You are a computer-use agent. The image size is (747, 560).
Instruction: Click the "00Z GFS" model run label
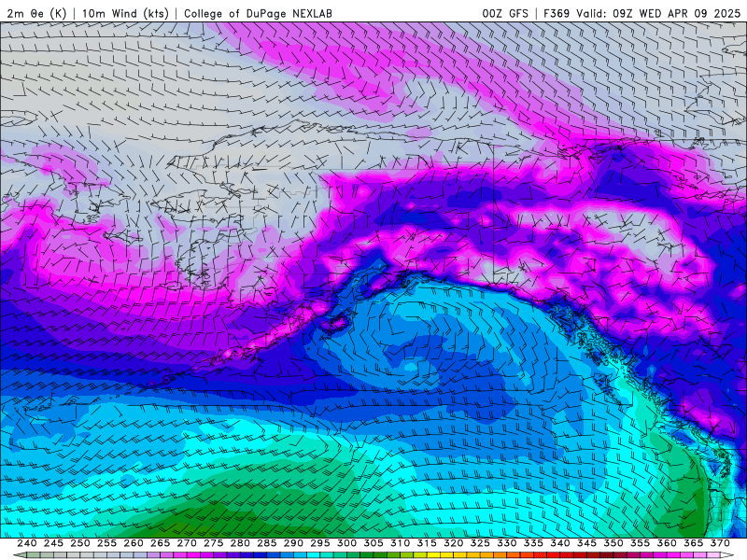tap(505, 13)
